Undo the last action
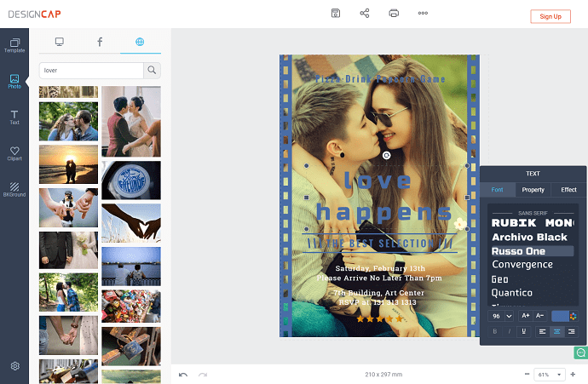The height and width of the screenshot is (384, 588). pyautogui.click(x=183, y=374)
